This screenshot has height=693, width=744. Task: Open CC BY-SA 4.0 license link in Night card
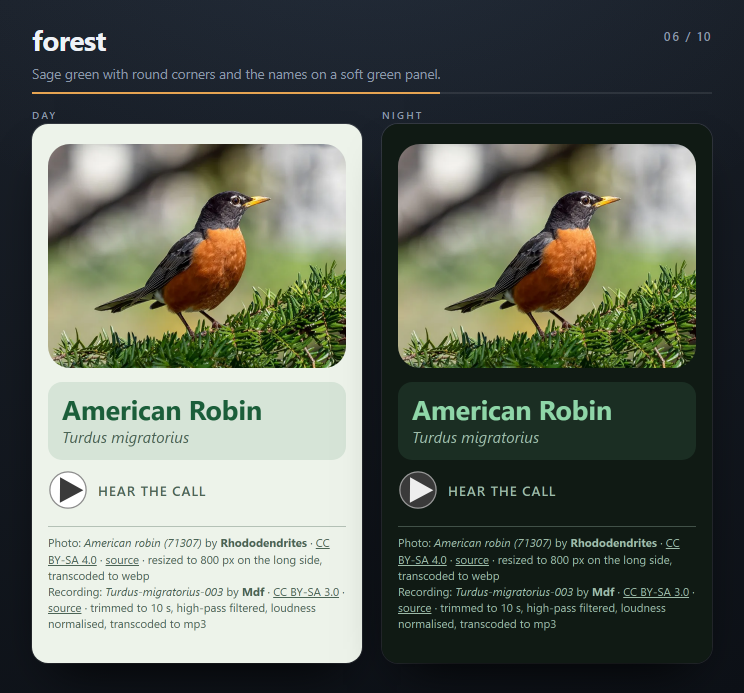[x=422, y=560]
